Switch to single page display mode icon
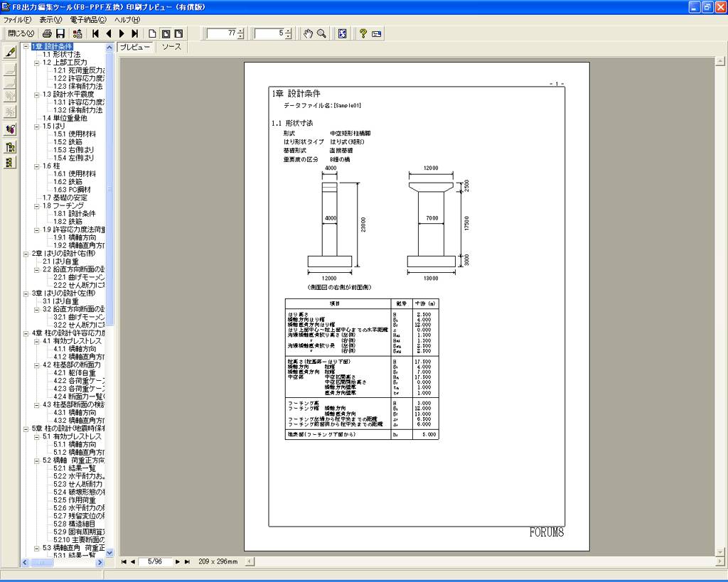Viewport: 728px width, 582px height. click(152, 33)
